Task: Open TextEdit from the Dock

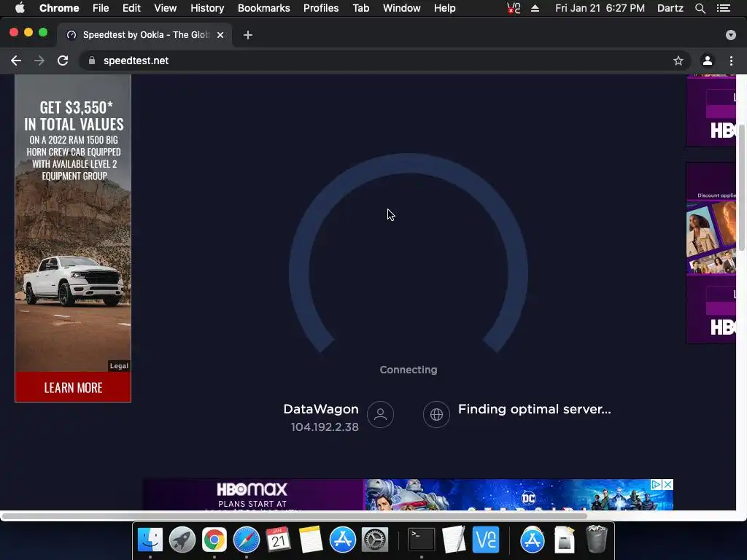Action: pos(454,540)
